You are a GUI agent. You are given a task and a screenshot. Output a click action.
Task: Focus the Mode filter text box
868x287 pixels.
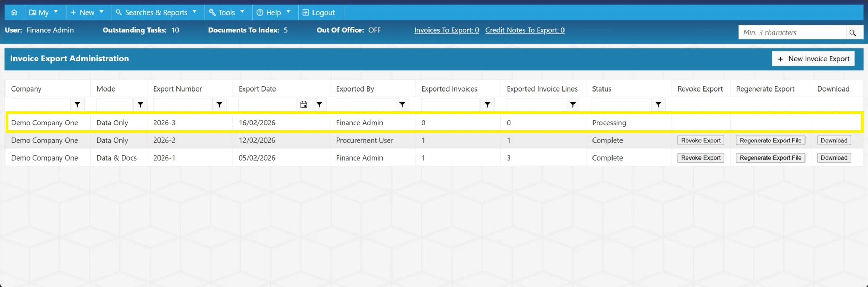click(114, 105)
